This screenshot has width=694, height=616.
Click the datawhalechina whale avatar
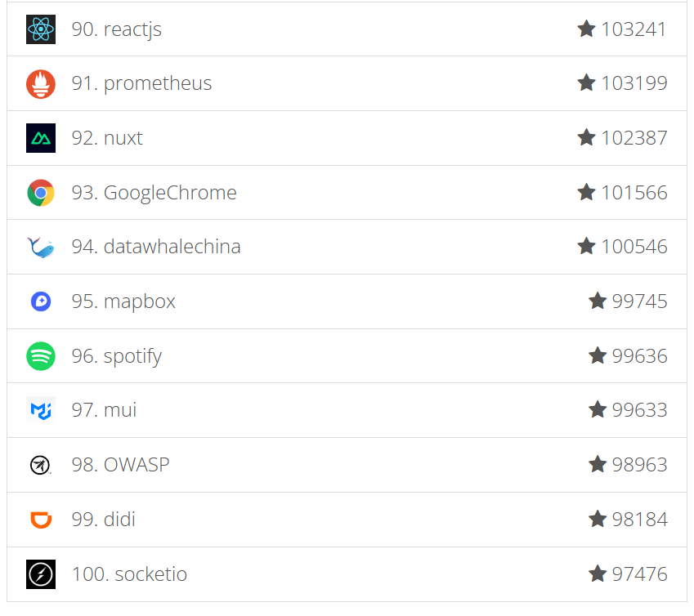[41, 248]
